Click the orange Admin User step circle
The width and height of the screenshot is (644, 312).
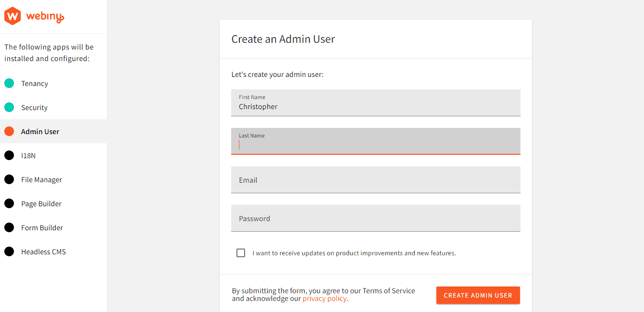pyautogui.click(x=9, y=131)
